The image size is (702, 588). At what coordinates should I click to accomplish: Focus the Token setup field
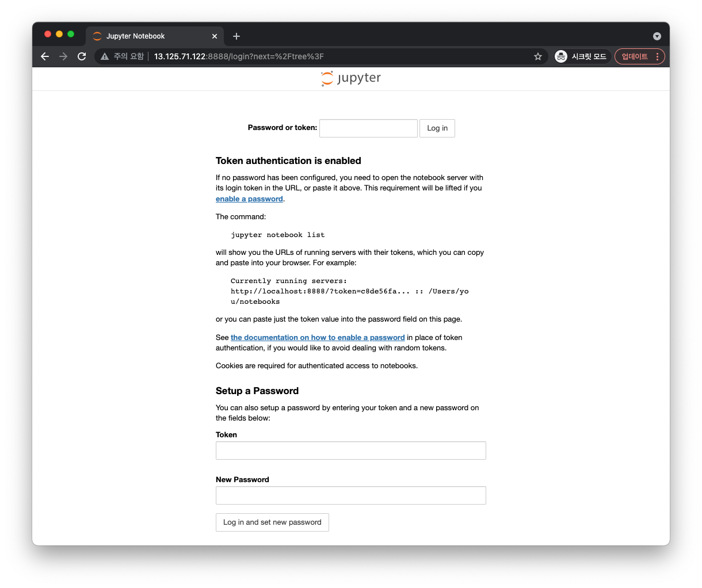351,450
